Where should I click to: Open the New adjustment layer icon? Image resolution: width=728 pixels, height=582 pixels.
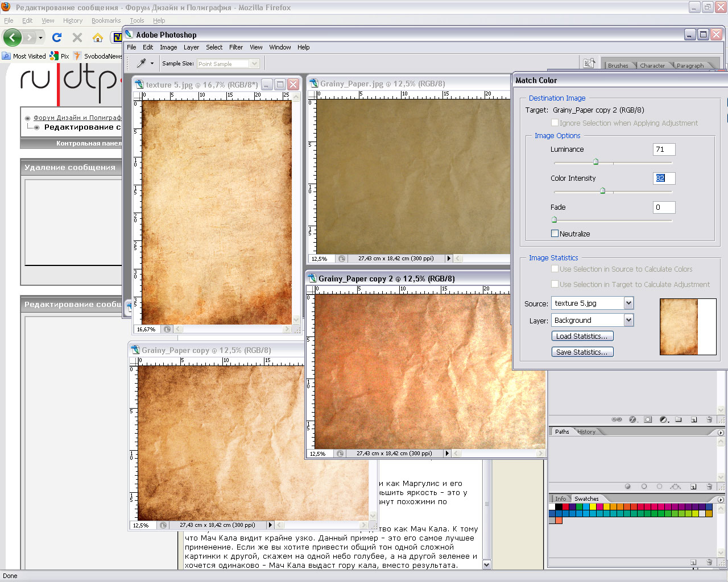pos(664,419)
